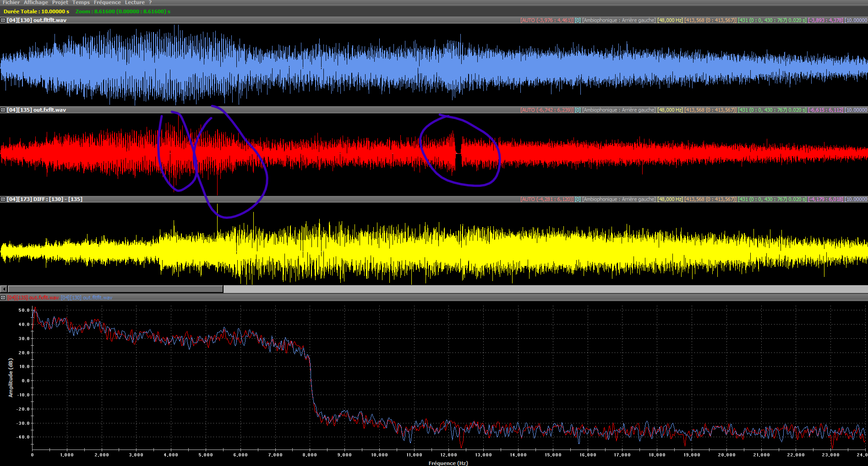Click the DIFF : [130] - [135] track title

(x=44, y=199)
